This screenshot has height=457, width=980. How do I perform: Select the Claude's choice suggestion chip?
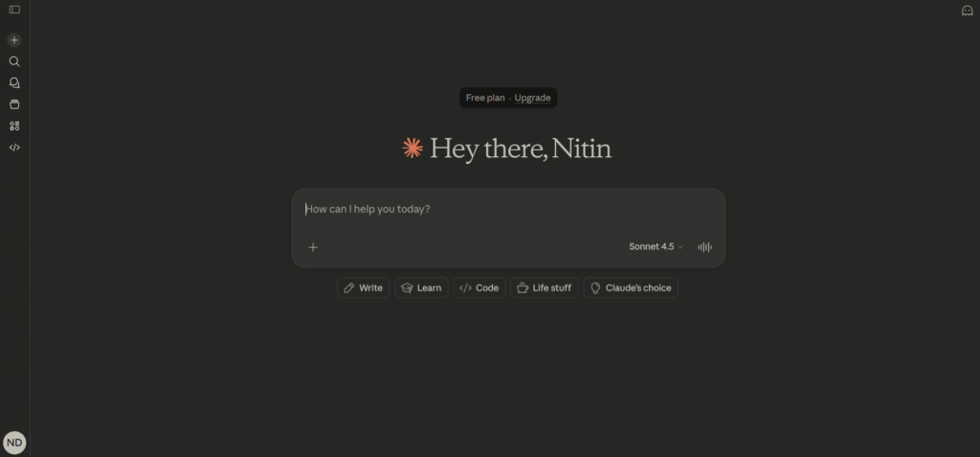click(631, 288)
